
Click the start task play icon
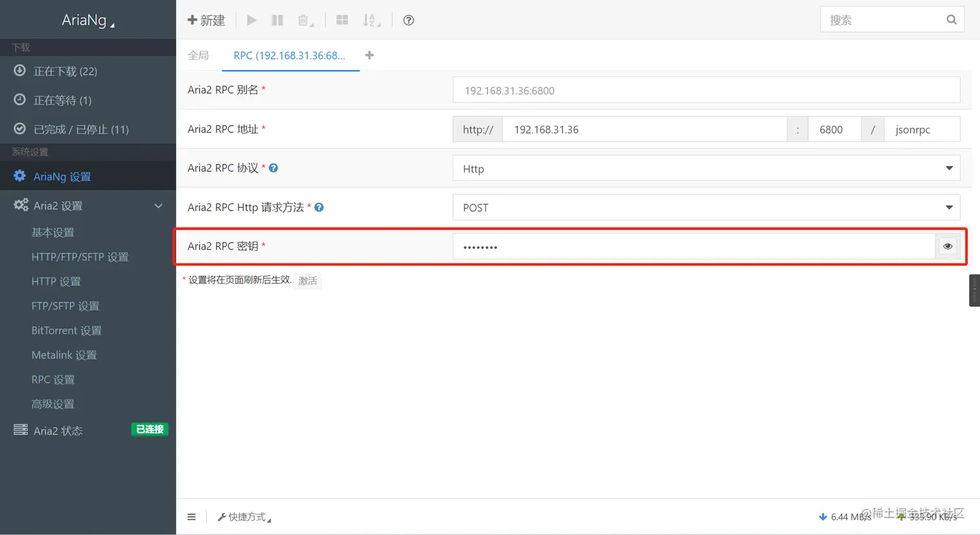(251, 20)
